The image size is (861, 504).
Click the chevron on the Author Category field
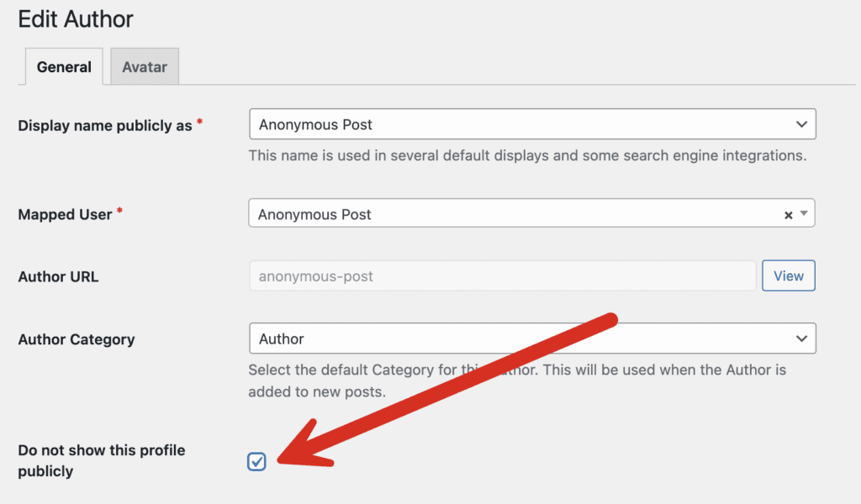pyautogui.click(x=800, y=339)
